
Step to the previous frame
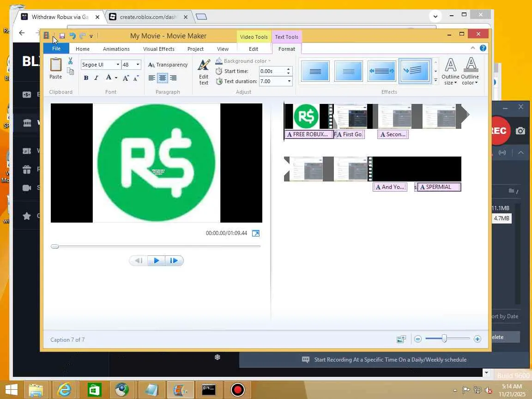[x=139, y=260]
